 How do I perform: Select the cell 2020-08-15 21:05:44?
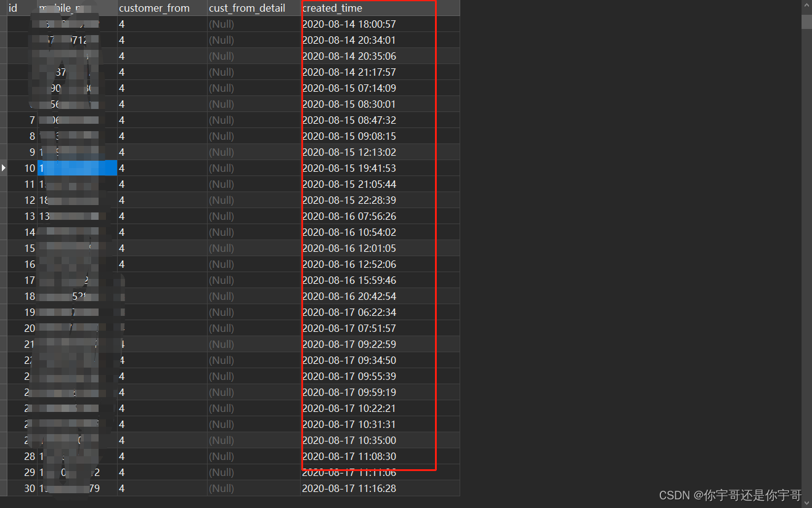coord(380,184)
